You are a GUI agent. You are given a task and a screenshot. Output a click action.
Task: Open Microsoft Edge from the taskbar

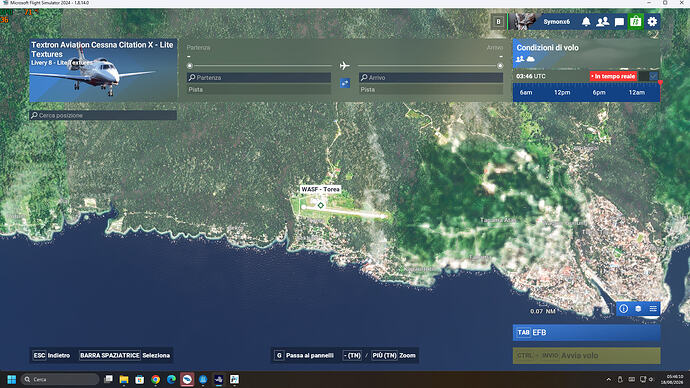click(x=171, y=379)
